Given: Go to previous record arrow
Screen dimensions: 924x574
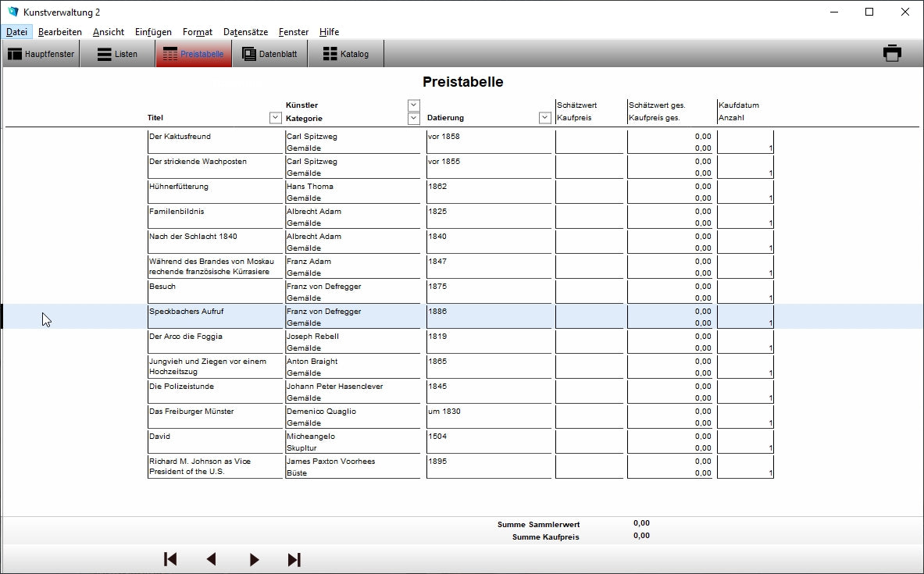Looking at the screenshot, I should point(211,559).
